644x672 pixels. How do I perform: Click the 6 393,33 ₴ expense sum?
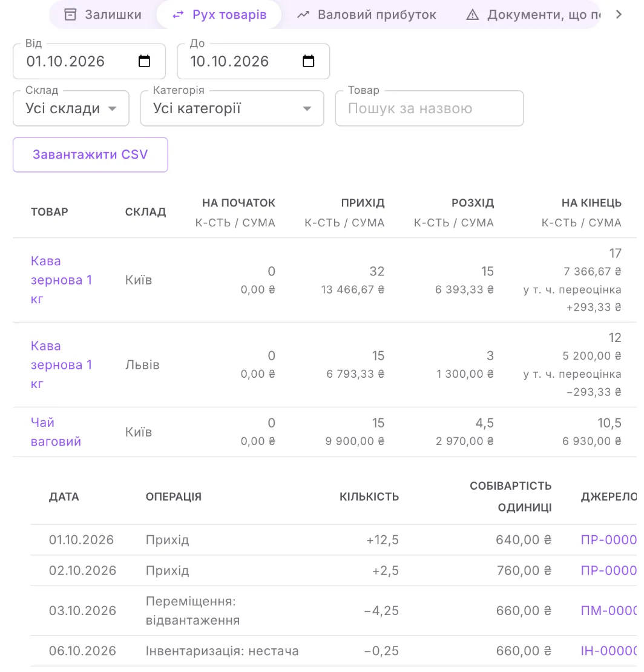pyautogui.click(x=464, y=290)
